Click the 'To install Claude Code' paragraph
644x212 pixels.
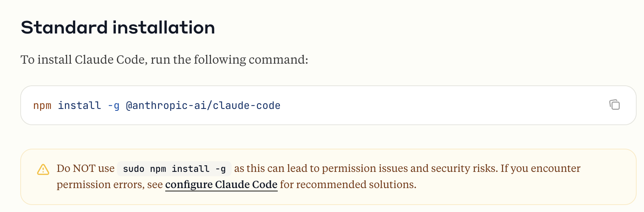pyautogui.click(x=164, y=59)
